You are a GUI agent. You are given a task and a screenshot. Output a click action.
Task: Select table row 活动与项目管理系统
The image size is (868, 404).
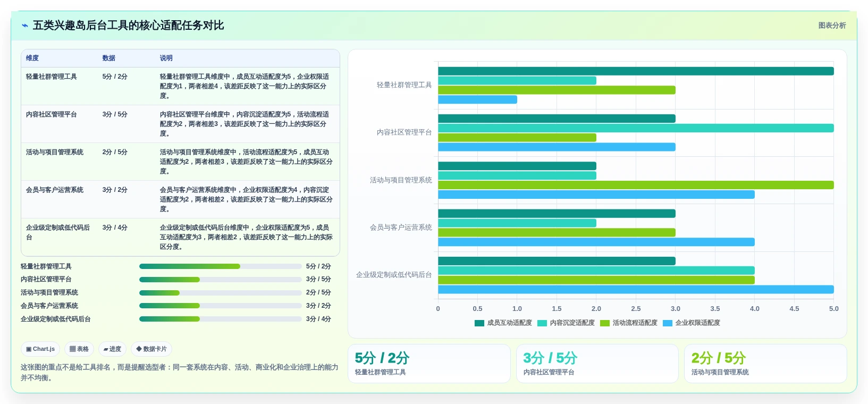180,162
